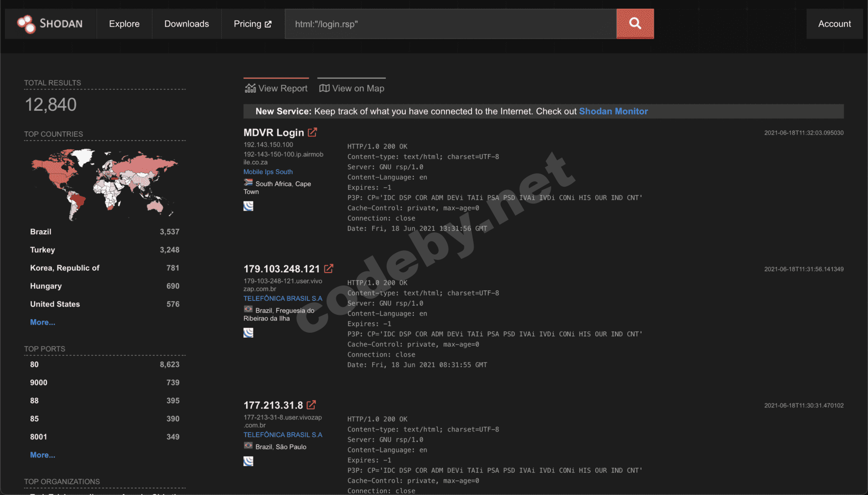The image size is (868, 495).
Task: Expand More... under Top Ports
Action: tap(42, 455)
